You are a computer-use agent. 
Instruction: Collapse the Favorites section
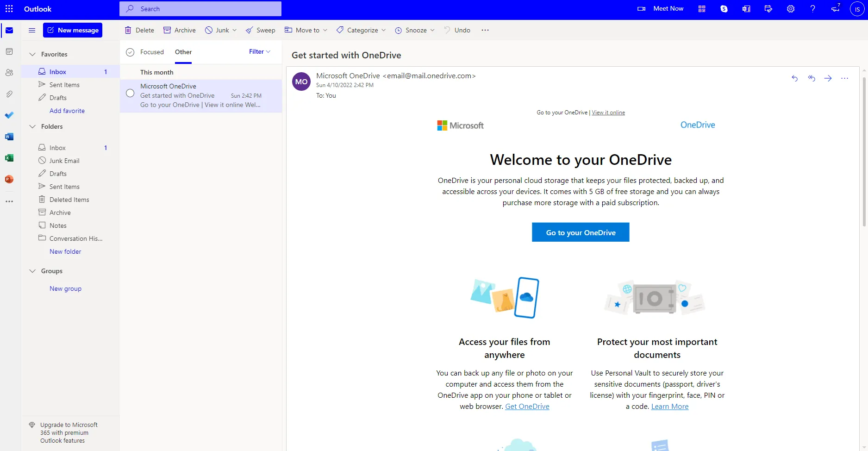tap(32, 54)
